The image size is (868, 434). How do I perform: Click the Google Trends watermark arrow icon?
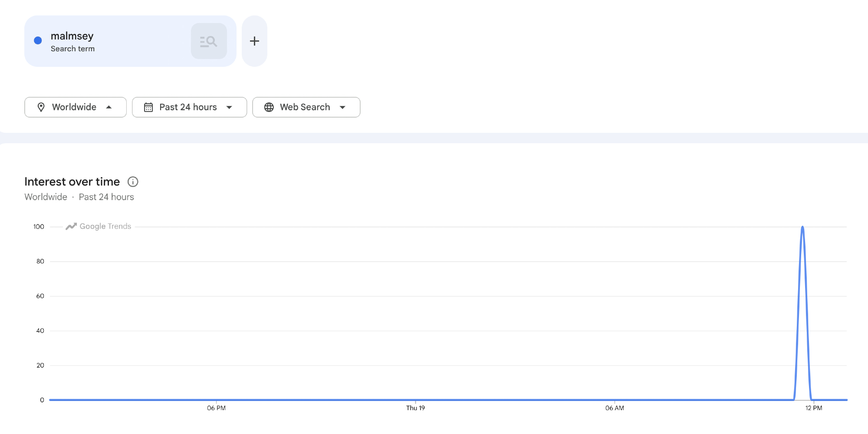71,226
